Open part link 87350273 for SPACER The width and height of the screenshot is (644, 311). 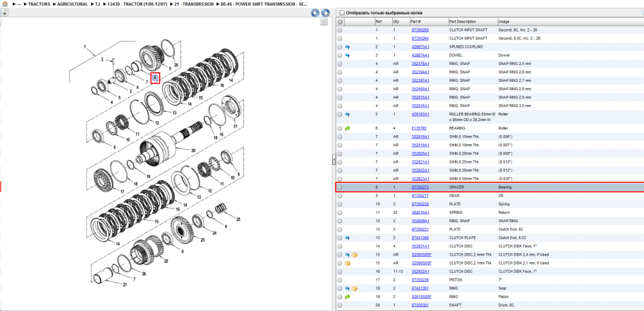pos(420,187)
